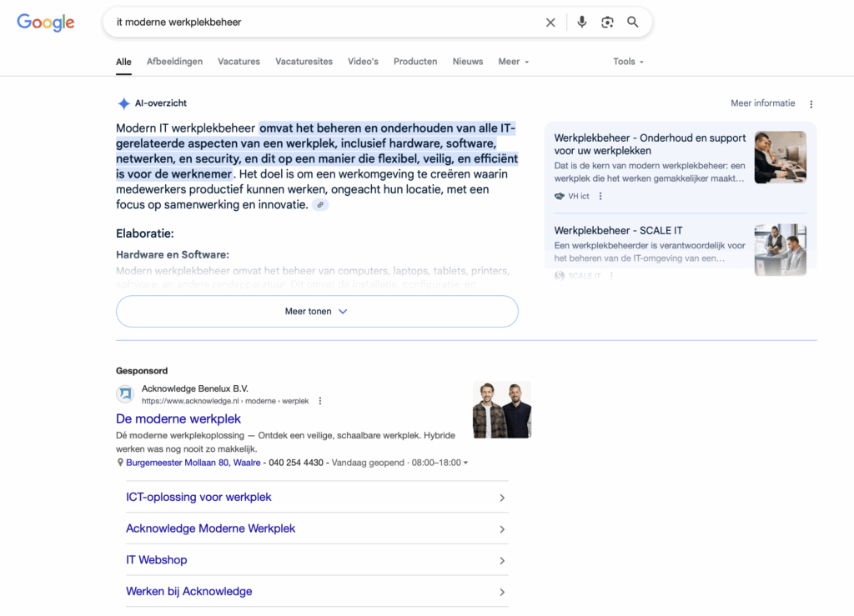Open IT Webshop sitelink
Viewport: 854px width, 616px height.
coord(156,560)
